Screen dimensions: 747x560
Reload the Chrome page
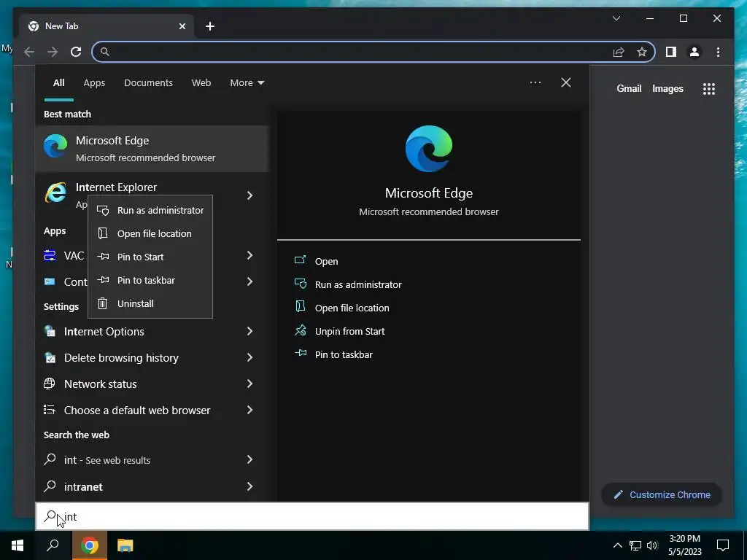(x=76, y=52)
